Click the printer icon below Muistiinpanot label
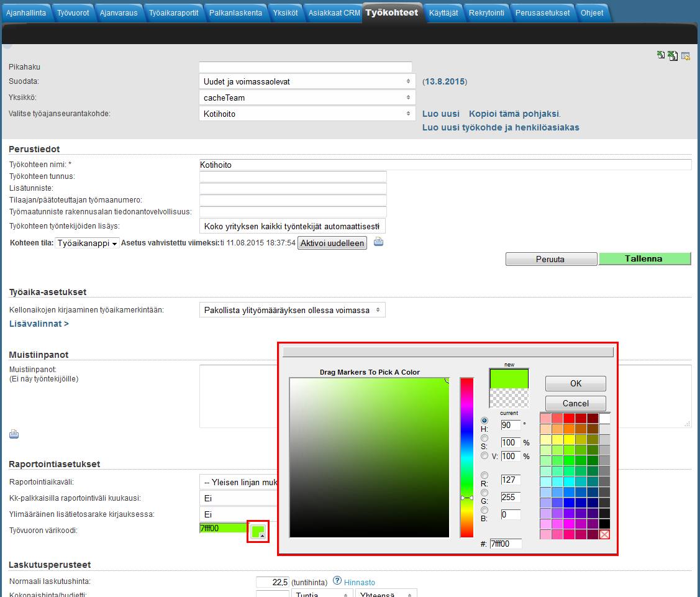700x597 pixels. coord(14,434)
